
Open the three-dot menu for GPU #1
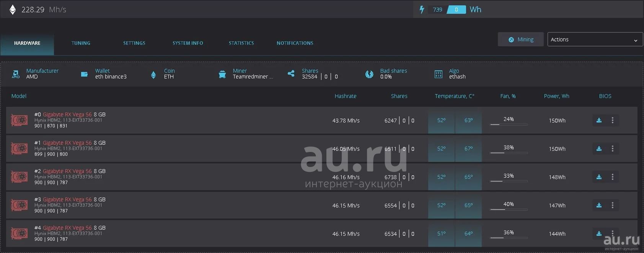pyautogui.click(x=612, y=149)
